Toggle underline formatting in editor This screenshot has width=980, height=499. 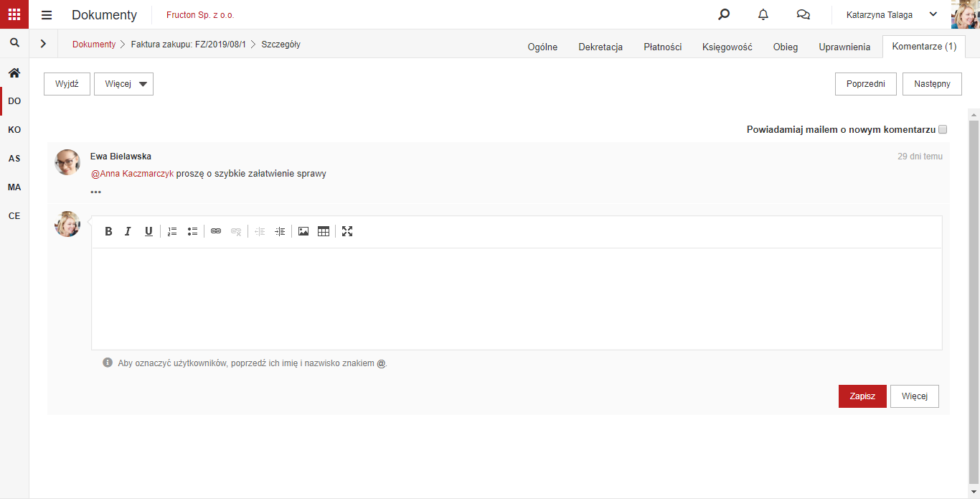click(x=149, y=231)
